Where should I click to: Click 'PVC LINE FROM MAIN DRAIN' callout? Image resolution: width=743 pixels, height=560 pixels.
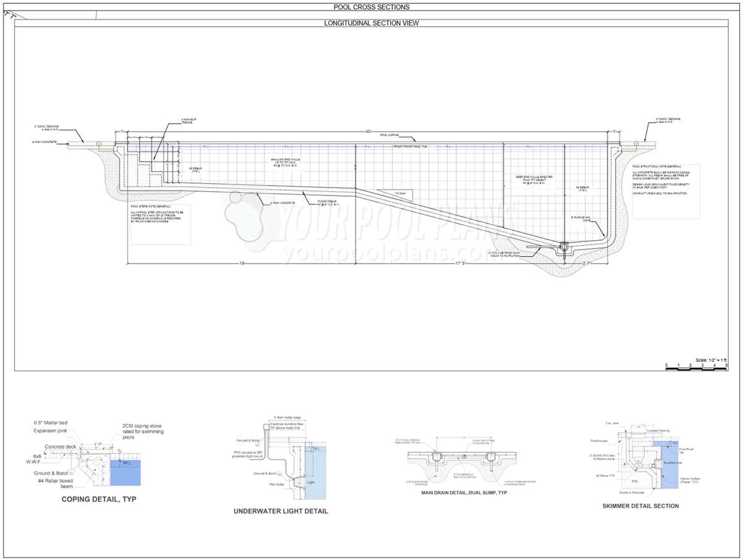505,254
